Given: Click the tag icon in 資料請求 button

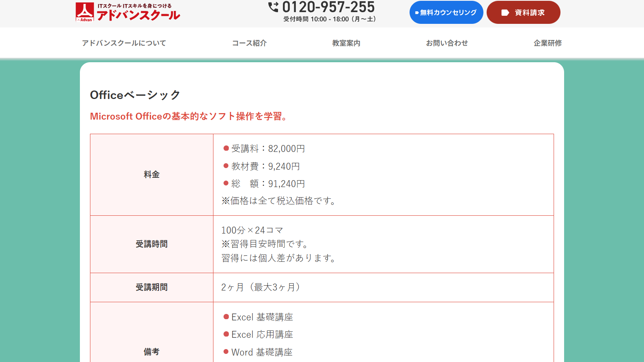Looking at the screenshot, I should coord(505,13).
